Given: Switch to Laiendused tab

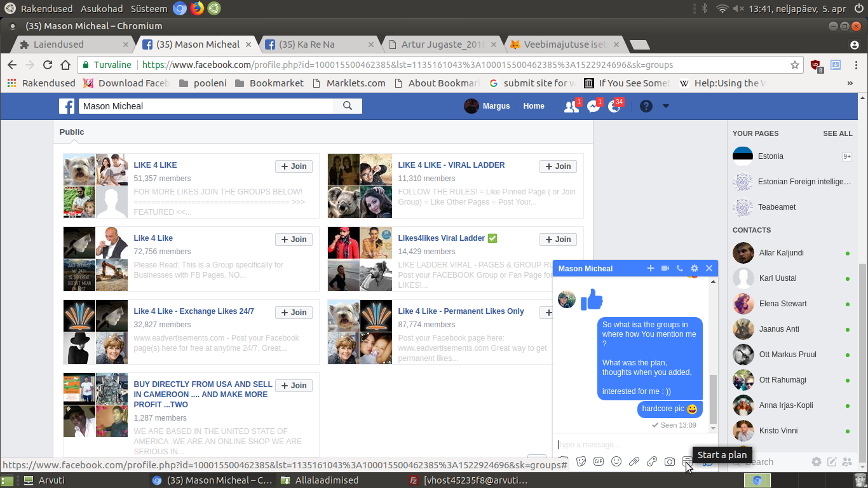Looking at the screenshot, I should 72,44.
